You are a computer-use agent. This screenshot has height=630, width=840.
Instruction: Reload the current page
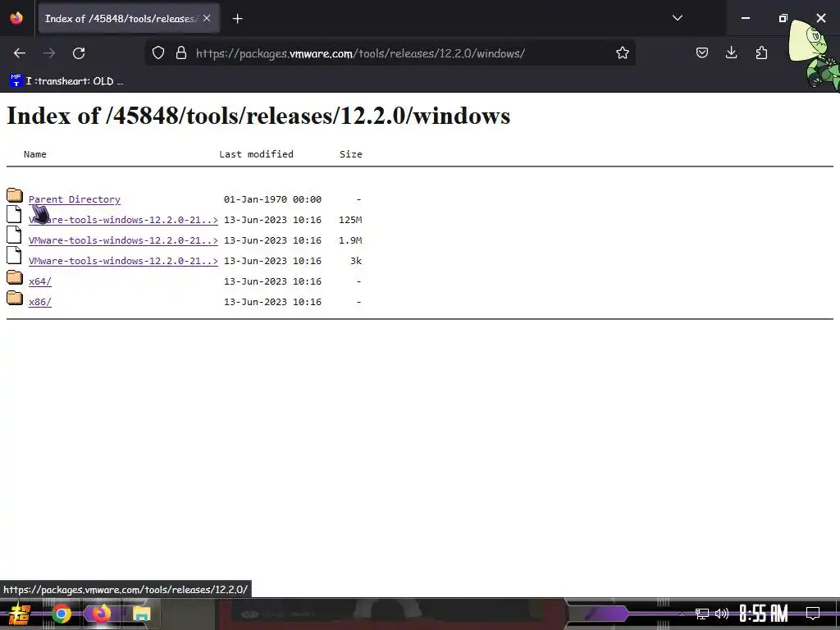pyautogui.click(x=79, y=53)
